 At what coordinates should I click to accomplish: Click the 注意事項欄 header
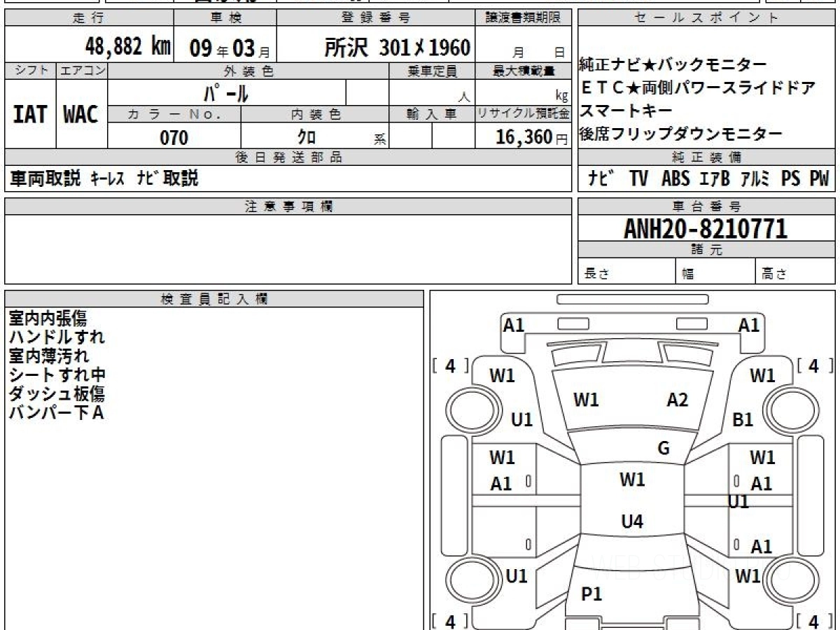[288, 206]
